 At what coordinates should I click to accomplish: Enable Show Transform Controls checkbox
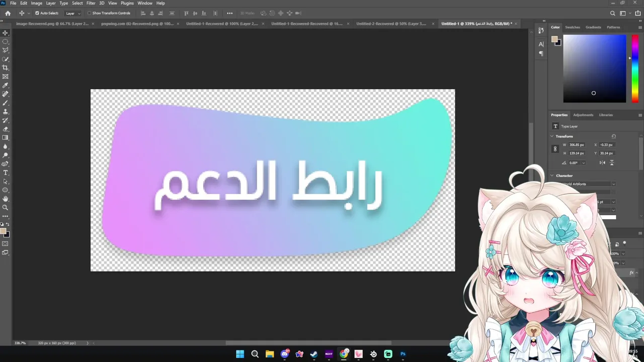tap(89, 13)
